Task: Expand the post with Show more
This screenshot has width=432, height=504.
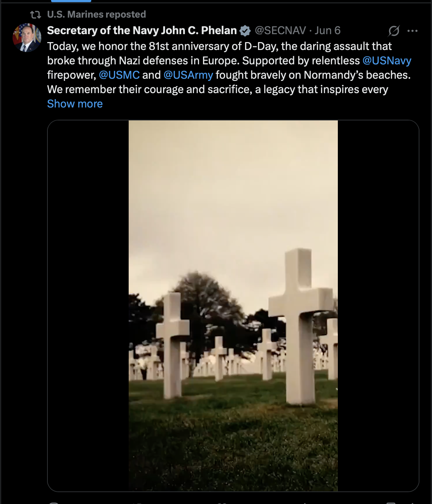Action: (75, 104)
